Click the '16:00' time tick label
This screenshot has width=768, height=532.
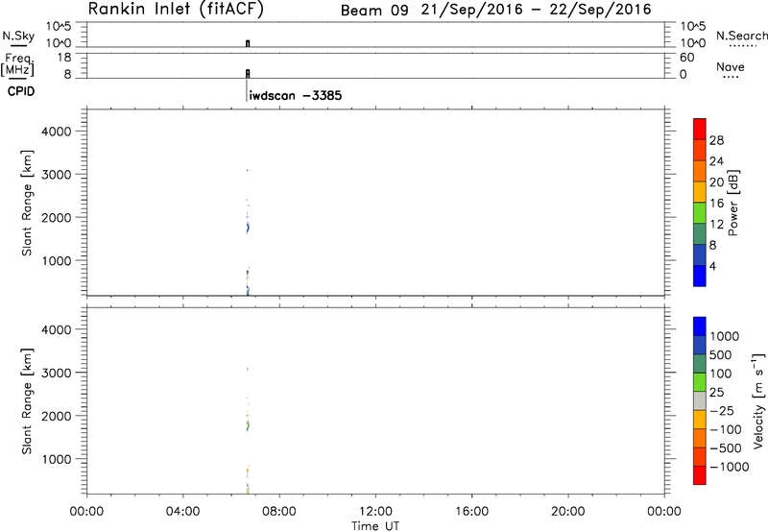click(471, 512)
